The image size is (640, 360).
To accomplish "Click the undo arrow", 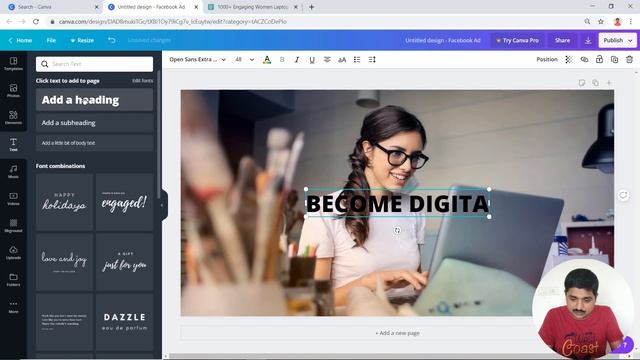I will [x=111, y=40].
